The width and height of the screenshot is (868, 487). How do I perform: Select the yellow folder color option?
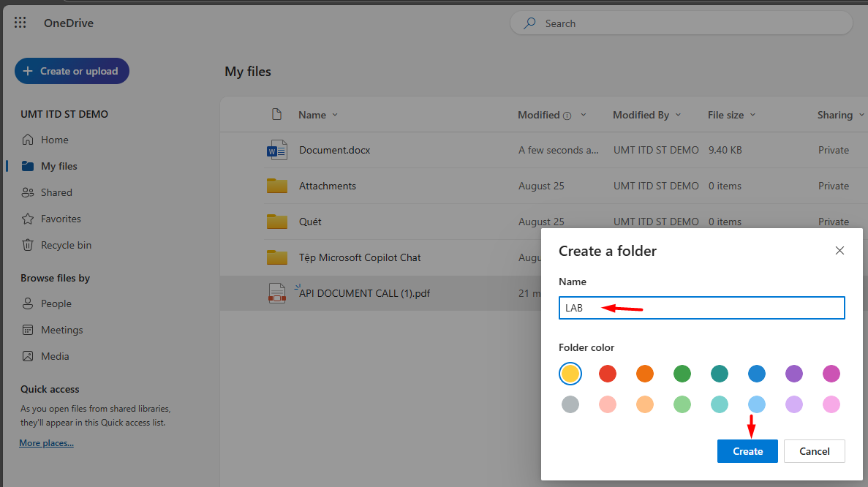[570, 374]
